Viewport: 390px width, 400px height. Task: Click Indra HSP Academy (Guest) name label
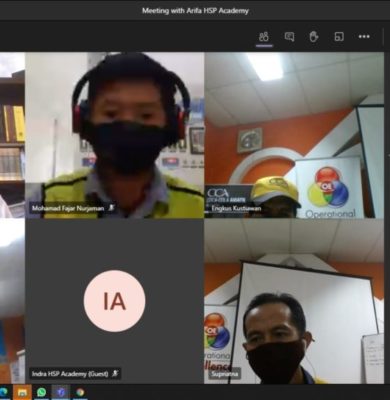(x=70, y=374)
